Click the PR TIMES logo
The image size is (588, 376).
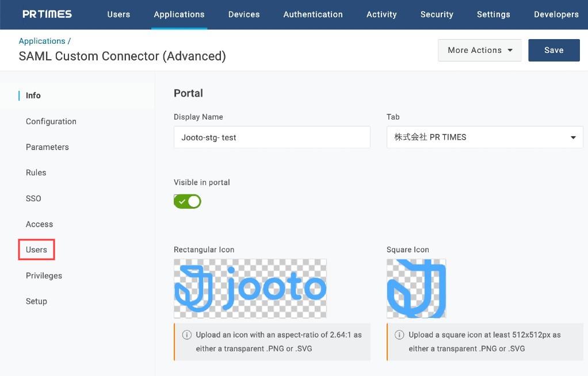pyautogui.click(x=47, y=14)
